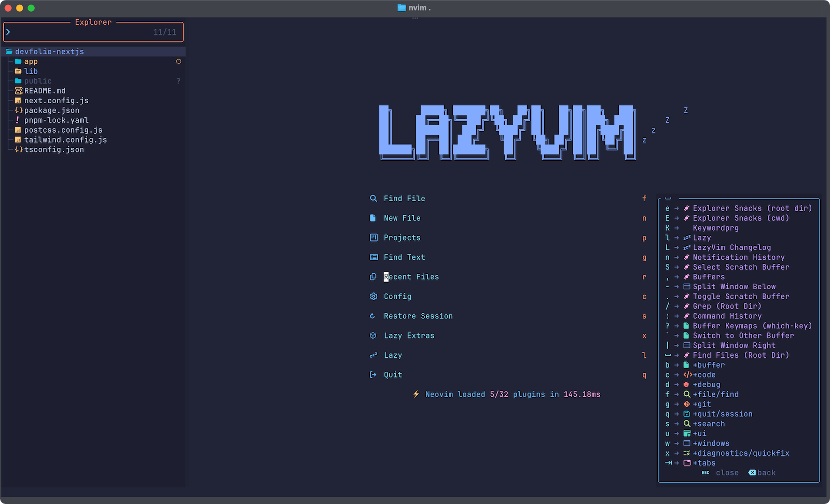The height and width of the screenshot is (504, 830).
Task: Select Command History entry
Action: coord(727,316)
